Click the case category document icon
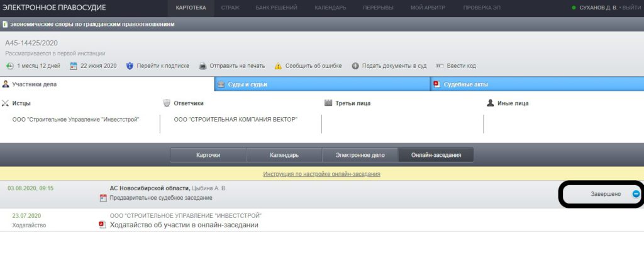 coord(5,25)
